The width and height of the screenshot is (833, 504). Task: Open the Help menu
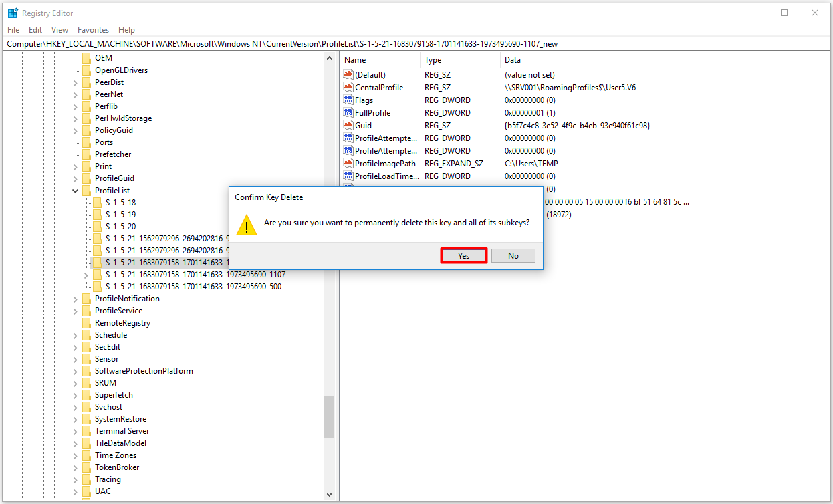[x=126, y=30]
